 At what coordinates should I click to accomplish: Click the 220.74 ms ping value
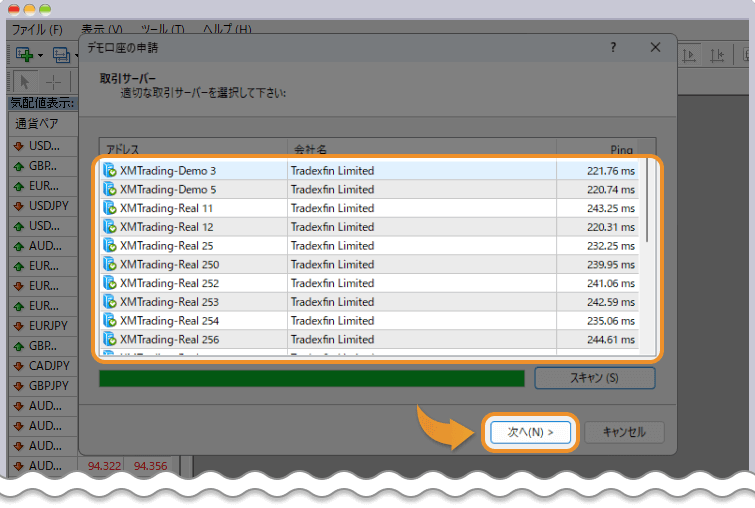(611, 189)
